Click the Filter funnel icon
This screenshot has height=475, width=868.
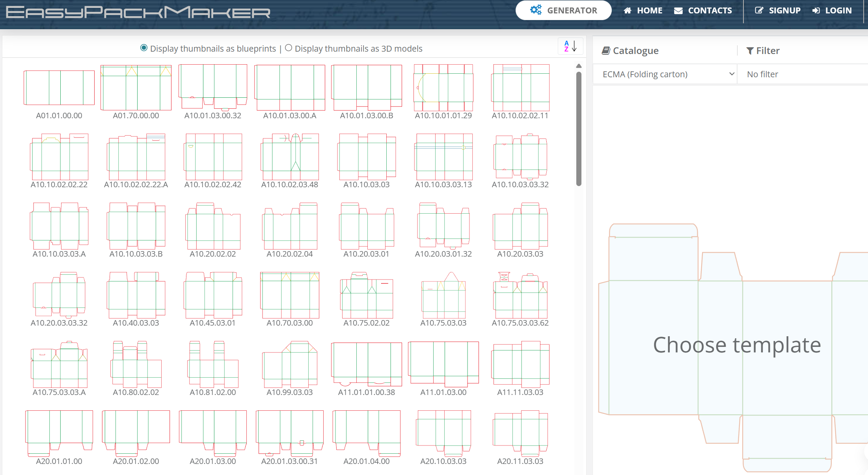click(x=750, y=50)
